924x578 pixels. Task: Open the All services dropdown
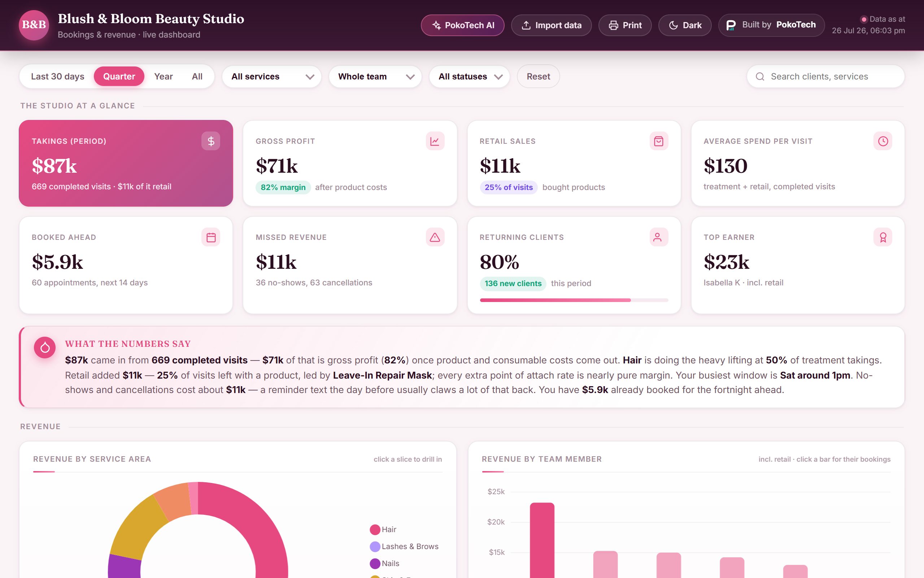[271, 77]
